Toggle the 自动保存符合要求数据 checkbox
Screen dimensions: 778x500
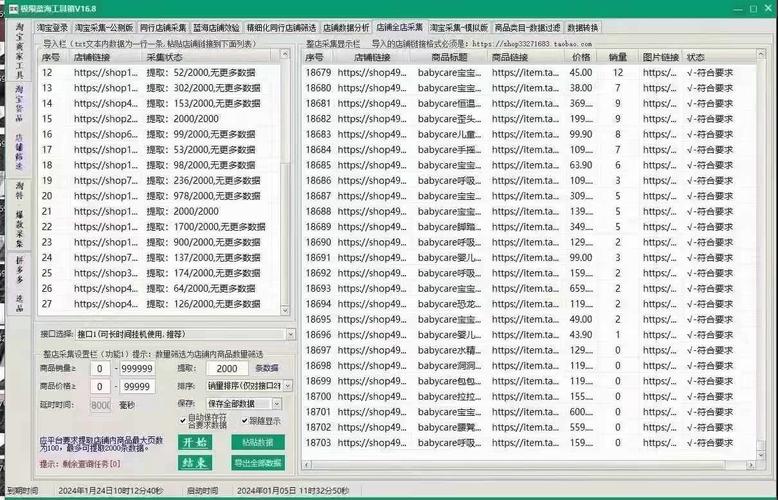tap(182, 418)
